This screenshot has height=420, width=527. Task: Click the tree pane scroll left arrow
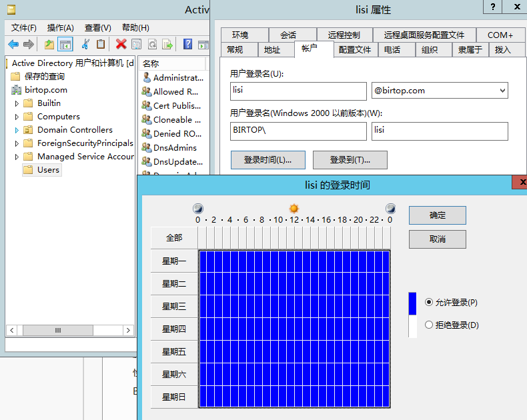point(12,330)
